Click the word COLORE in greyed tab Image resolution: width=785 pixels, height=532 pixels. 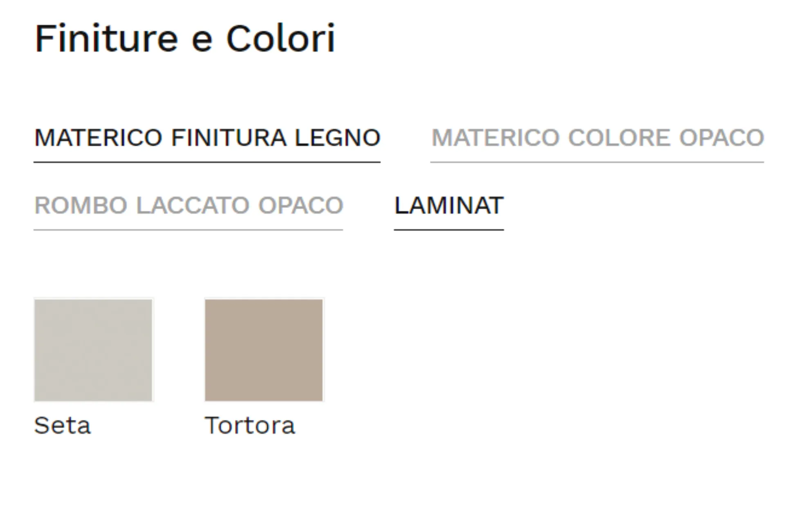(x=619, y=138)
